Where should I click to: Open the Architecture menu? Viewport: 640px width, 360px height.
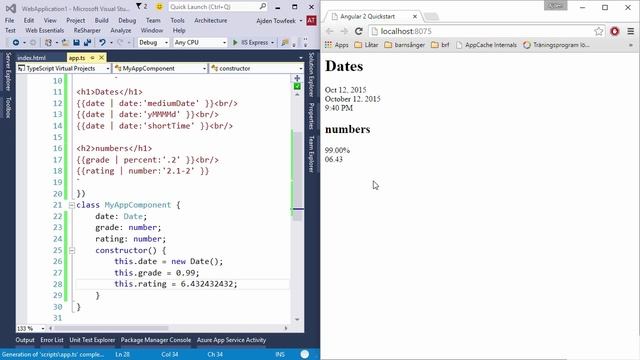211,20
